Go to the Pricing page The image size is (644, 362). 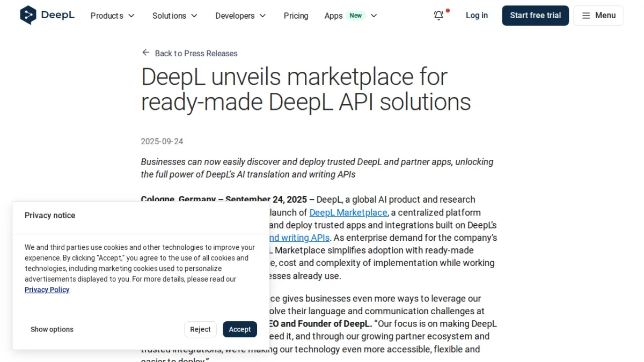(x=296, y=16)
